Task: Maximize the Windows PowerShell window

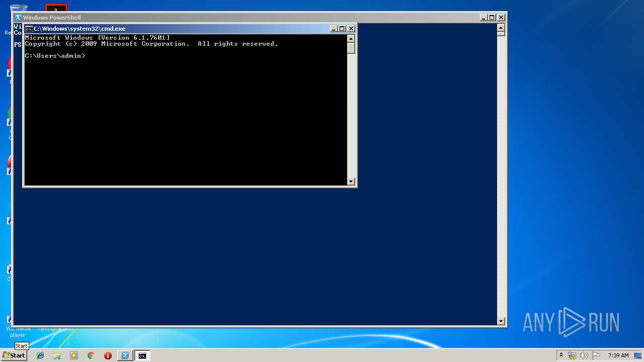Action: [492, 17]
